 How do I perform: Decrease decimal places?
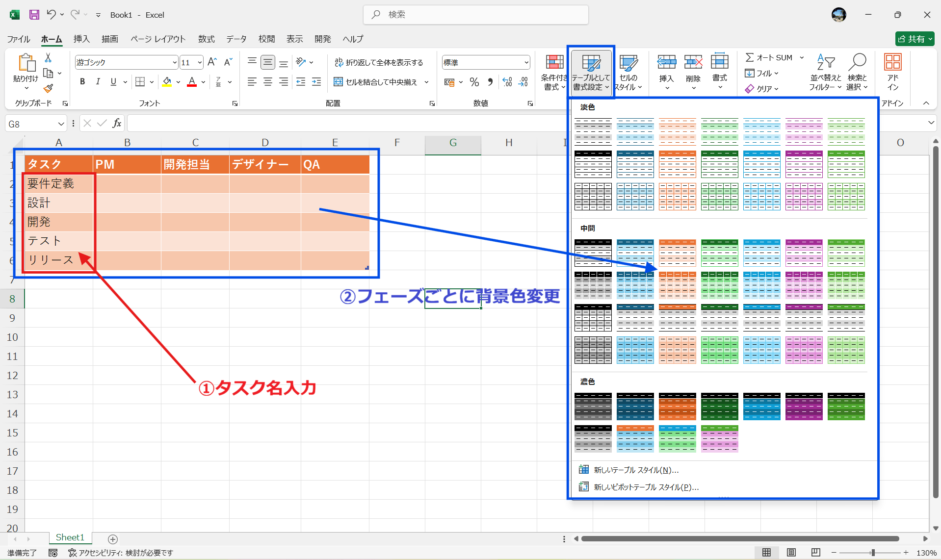tap(523, 82)
